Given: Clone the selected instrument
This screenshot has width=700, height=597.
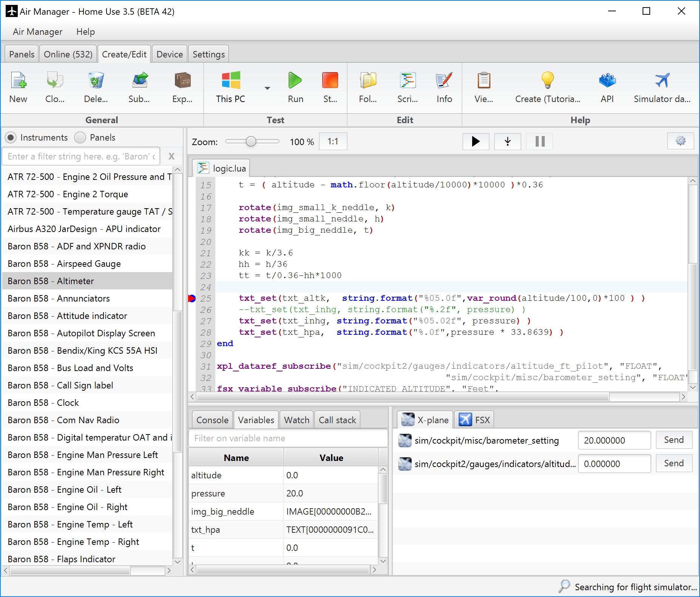Looking at the screenshot, I should 55,87.
